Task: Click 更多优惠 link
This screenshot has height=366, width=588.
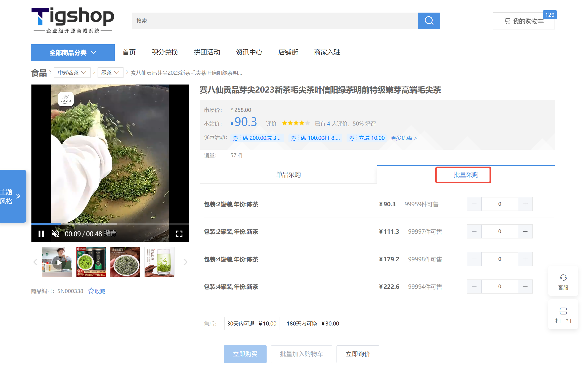Action: coord(403,138)
